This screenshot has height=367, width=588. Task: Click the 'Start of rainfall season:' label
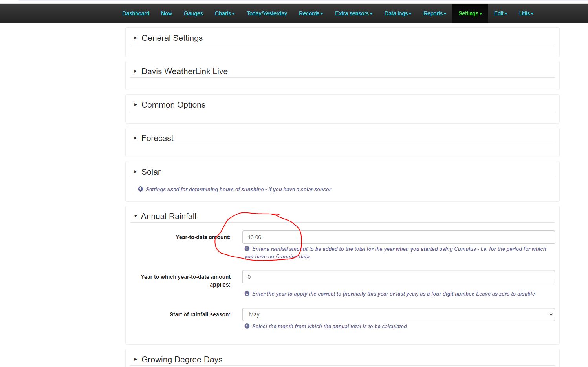[200, 314]
